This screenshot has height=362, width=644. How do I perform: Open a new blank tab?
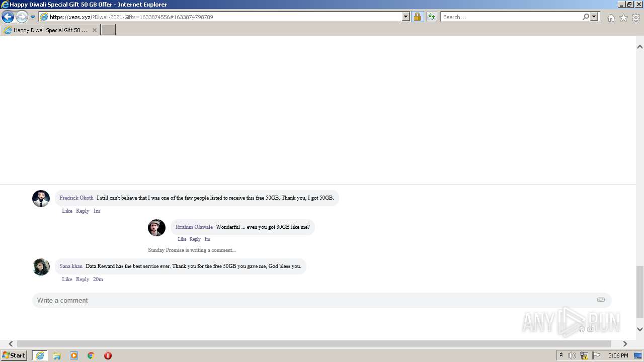(108, 30)
